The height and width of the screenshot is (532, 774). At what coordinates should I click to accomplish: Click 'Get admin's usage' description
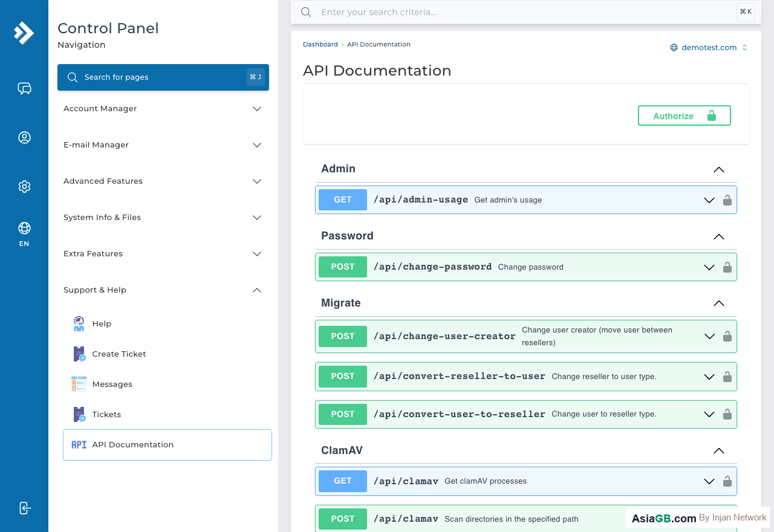coord(508,200)
